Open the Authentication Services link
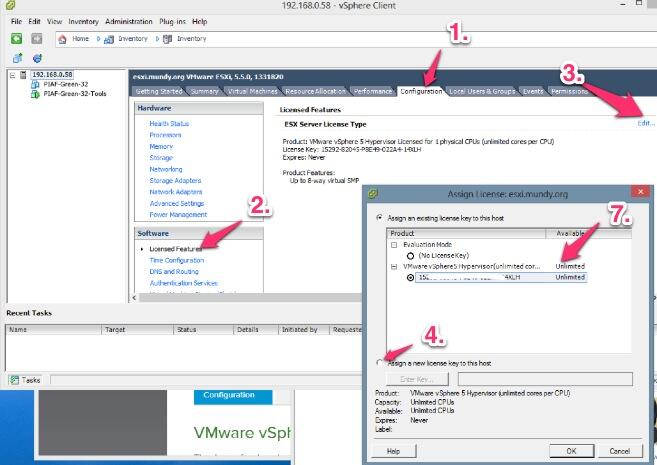 184,283
